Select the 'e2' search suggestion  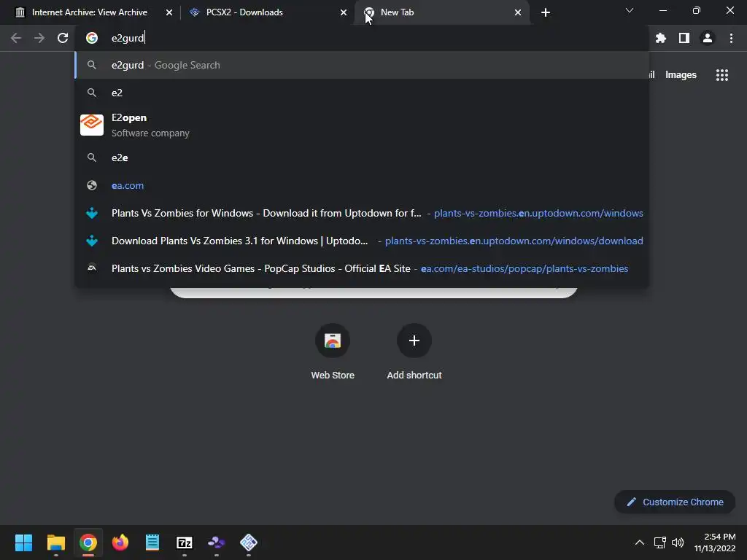362,93
